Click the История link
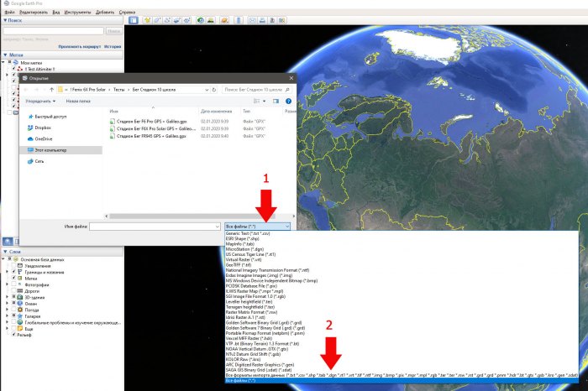This screenshot has width=588, height=391. tap(113, 46)
